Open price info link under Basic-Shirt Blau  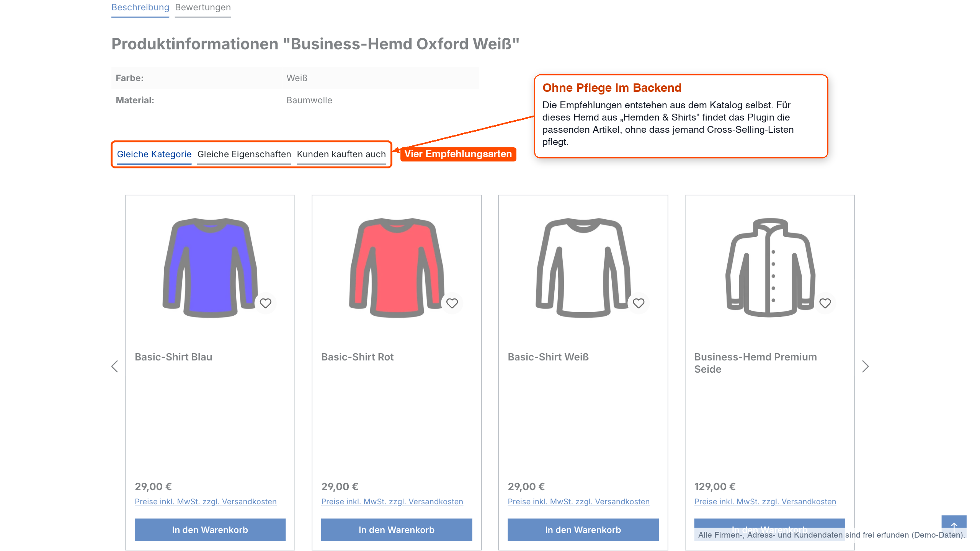[x=206, y=501]
